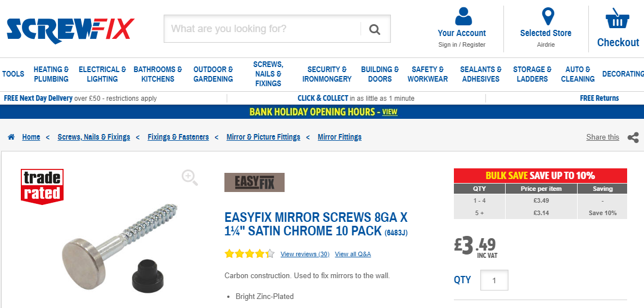Open the Checkout basket icon
The width and height of the screenshot is (644, 308).
click(x=618, y=19)
